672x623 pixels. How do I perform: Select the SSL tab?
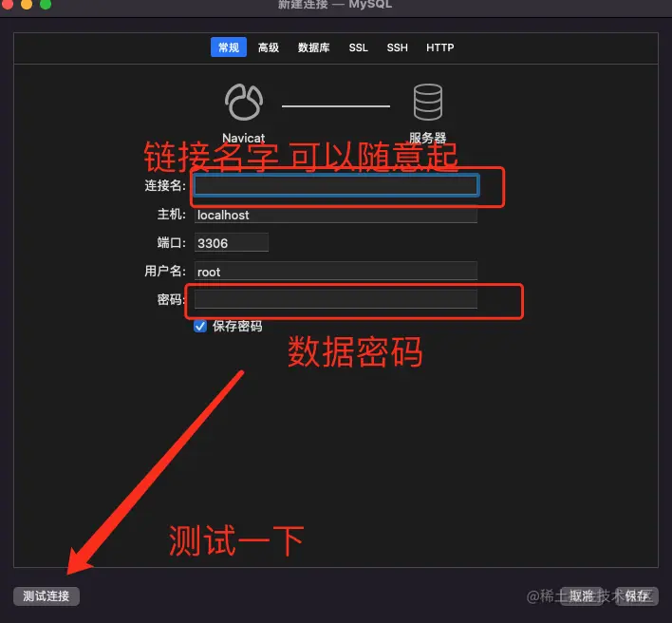[x=358, y=47]
